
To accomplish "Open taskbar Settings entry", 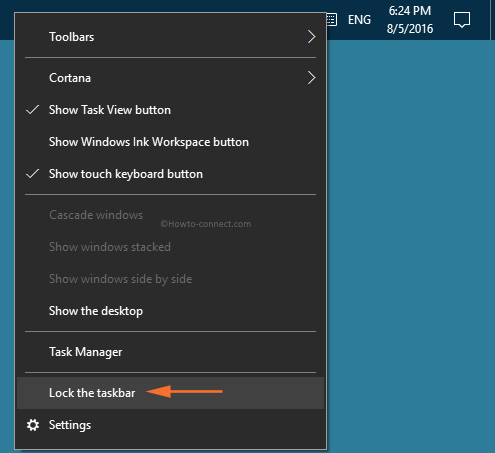I will [x=170, y=425].
